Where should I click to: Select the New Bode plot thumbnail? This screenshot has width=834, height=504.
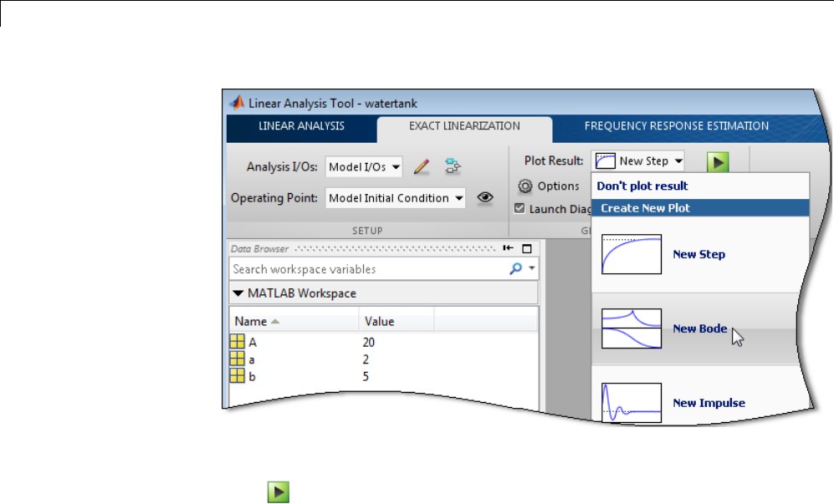coord(632,328)
